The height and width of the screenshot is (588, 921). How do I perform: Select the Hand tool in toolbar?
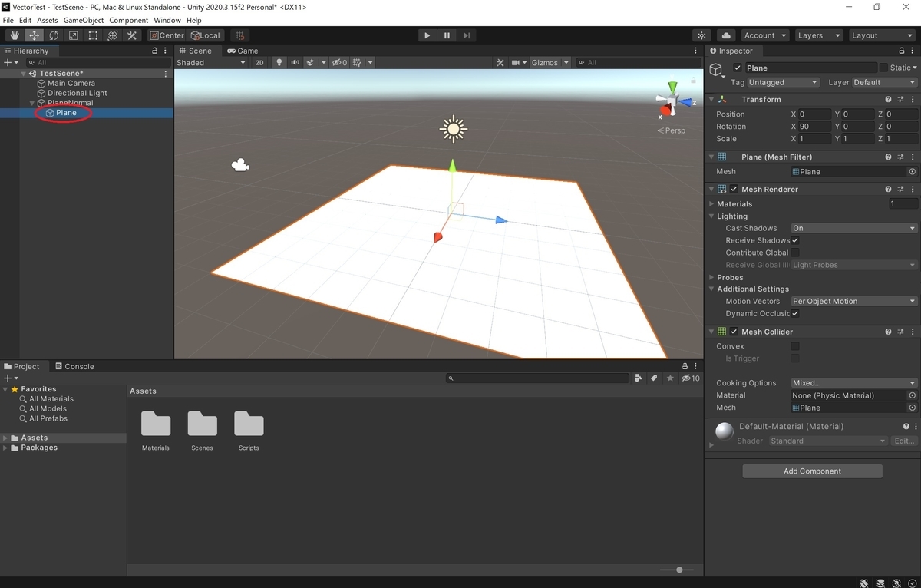15,35
